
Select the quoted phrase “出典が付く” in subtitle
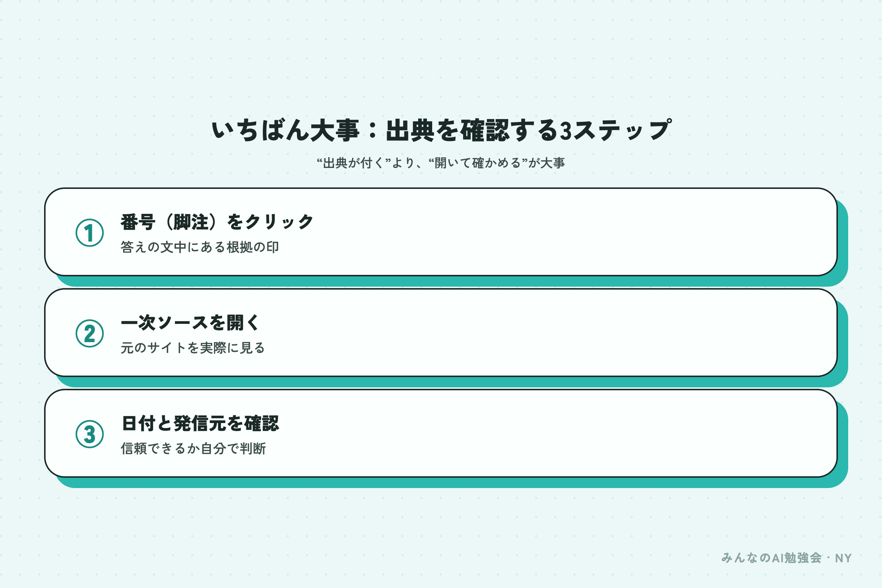(354, 163)
